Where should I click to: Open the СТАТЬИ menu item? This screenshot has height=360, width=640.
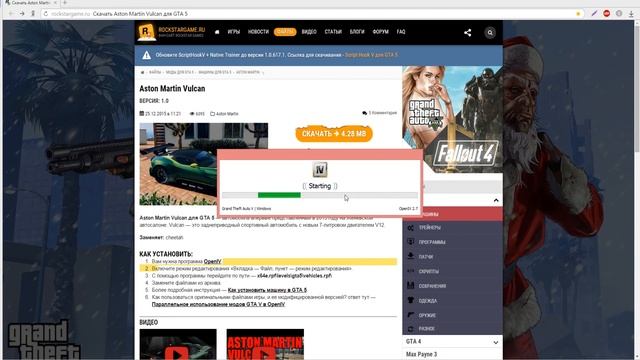point(333,32)
